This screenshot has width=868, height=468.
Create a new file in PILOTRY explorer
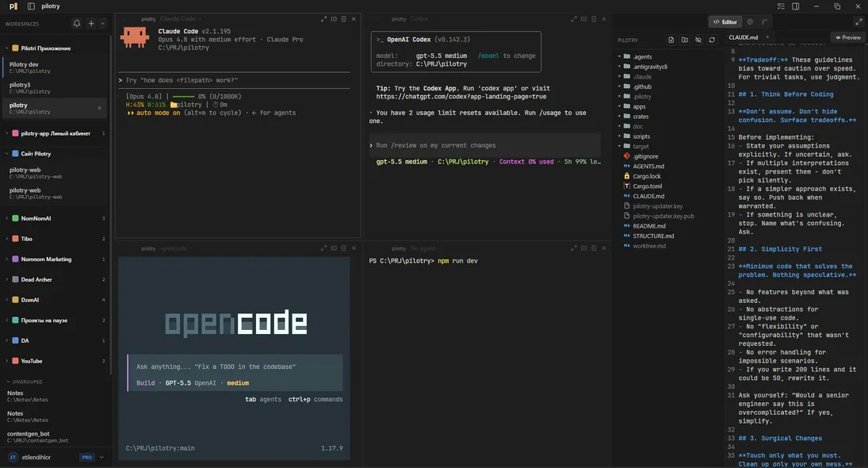pyautogui.click(x=671, y=40)
